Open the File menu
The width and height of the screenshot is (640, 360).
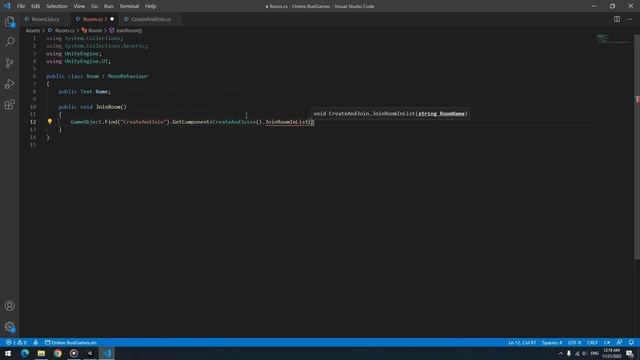click(x=21, y=6)
